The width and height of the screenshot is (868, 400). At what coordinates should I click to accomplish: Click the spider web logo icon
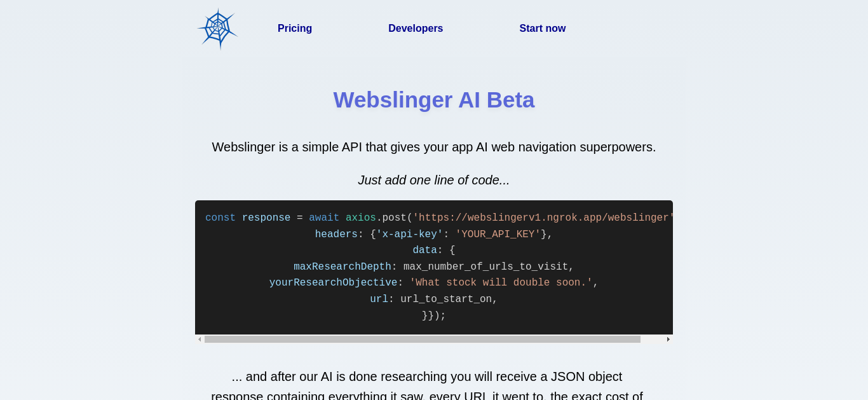click(217, 29)
